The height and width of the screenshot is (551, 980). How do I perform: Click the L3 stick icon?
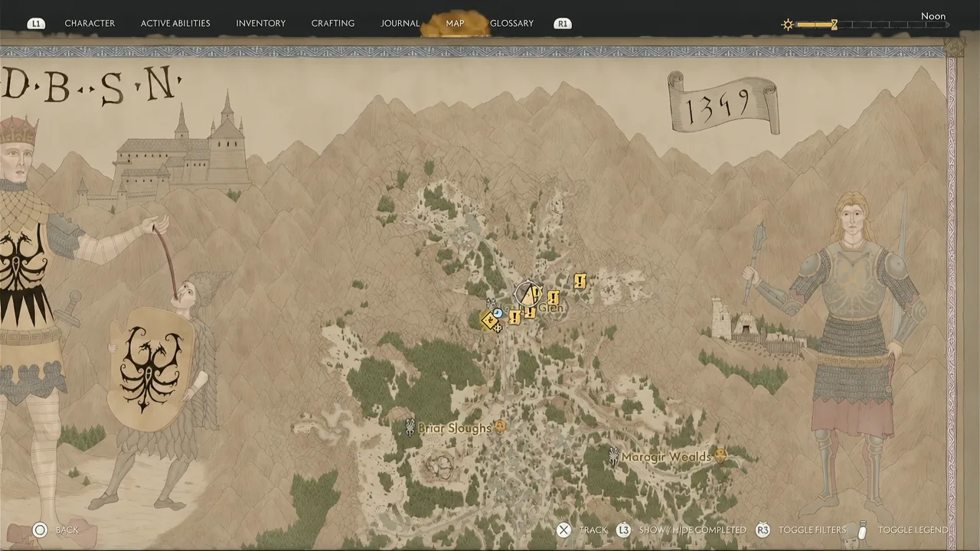pyautogui.click(x=623, y=530)
